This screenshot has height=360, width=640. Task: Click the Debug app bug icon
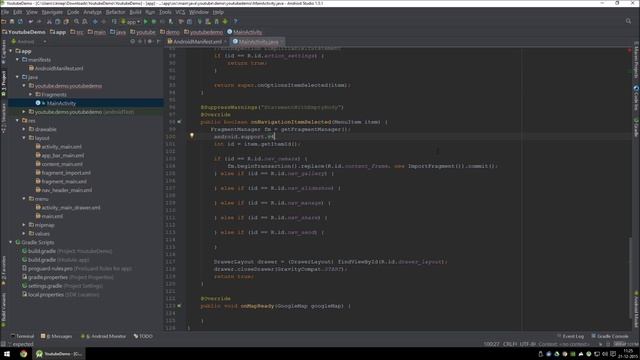(x=154, y=22)
